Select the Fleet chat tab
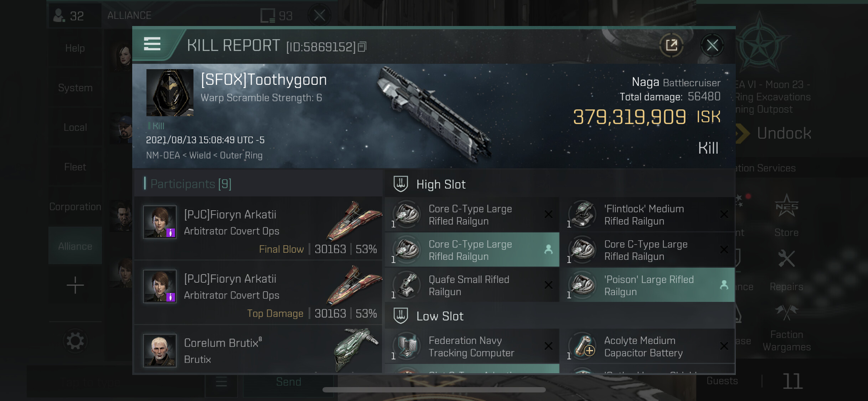Image resolution: width=868 pixels, height=401 pixels. tap(75, 167)
